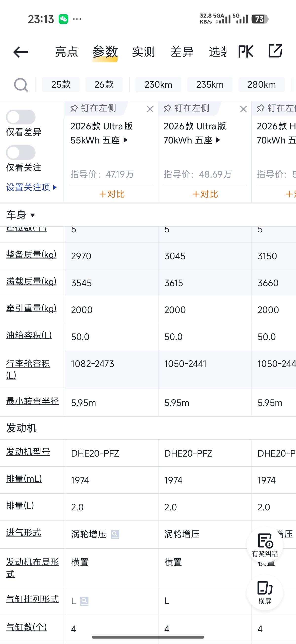Image resolution: width=296 pixels, height=644 pixels.
Task: Remove the 70kWh Ultra column
Action: pos(243,109)
